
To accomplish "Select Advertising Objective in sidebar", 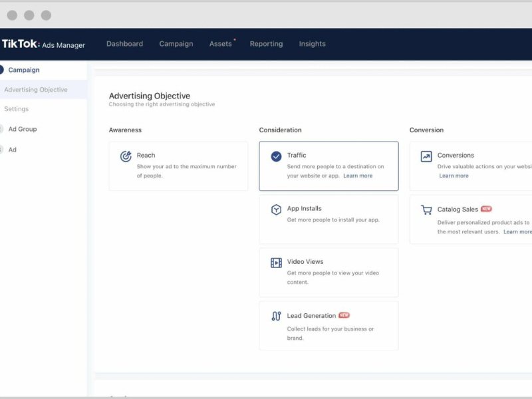I will point(36,90).
